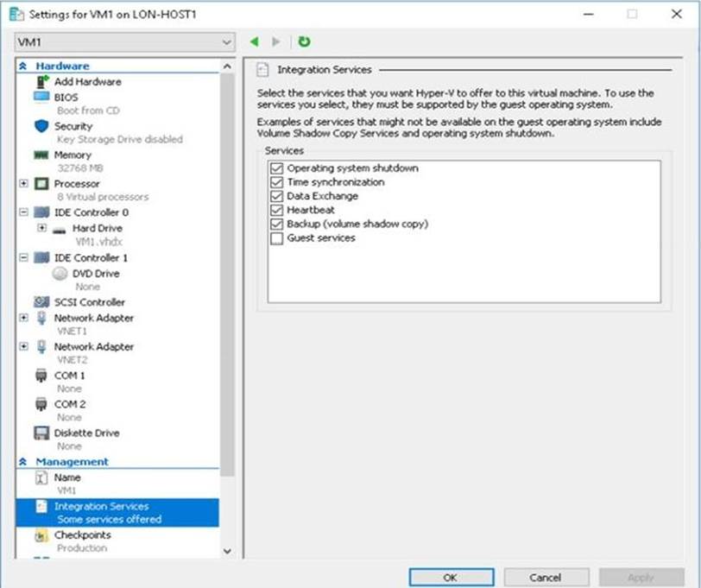The height and width of the screenshot is (588, 701).
Task: Open the Security shield settings
Action: [x=41, y=126]
